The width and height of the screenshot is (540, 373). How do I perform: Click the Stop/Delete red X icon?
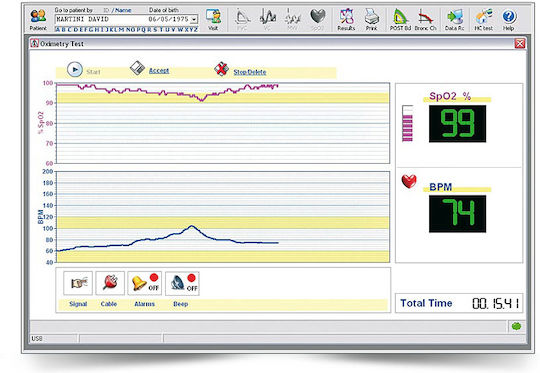[x=221, y=69]
